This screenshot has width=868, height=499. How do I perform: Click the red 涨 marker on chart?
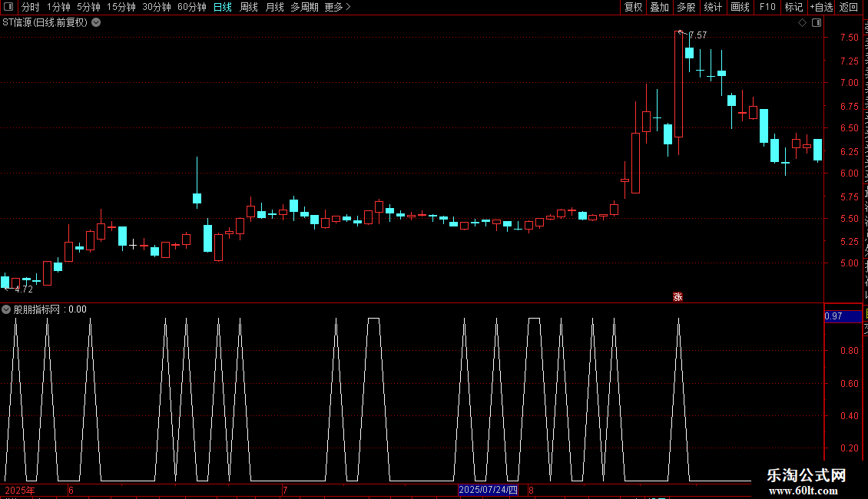pyautogui.click(x=678, y=297)
